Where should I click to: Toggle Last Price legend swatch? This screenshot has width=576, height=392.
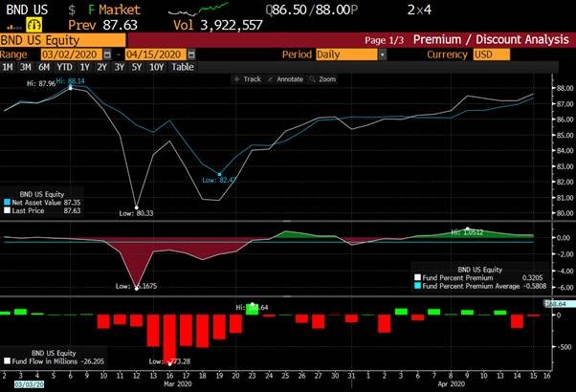pos(7,210)
